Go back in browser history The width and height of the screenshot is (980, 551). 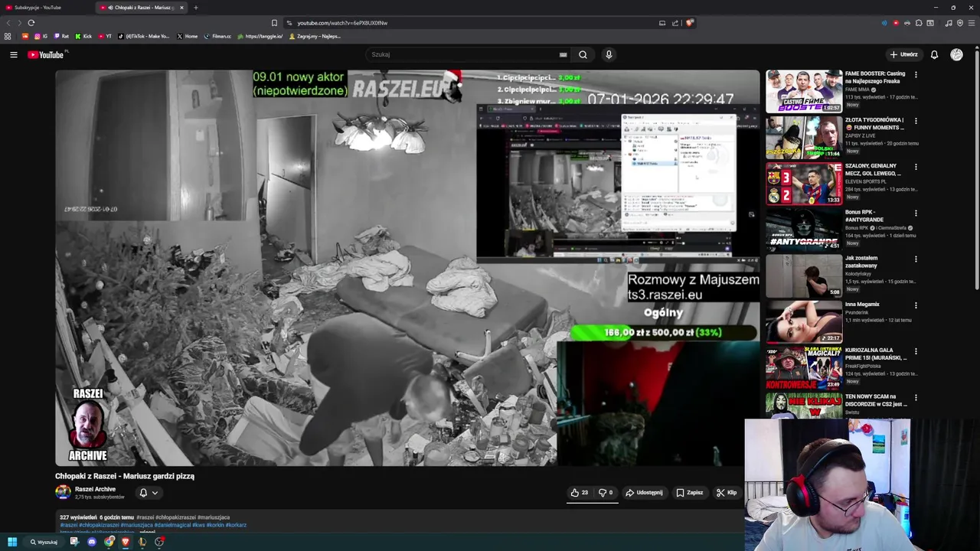pyautogui.click(x=8, y=23)
